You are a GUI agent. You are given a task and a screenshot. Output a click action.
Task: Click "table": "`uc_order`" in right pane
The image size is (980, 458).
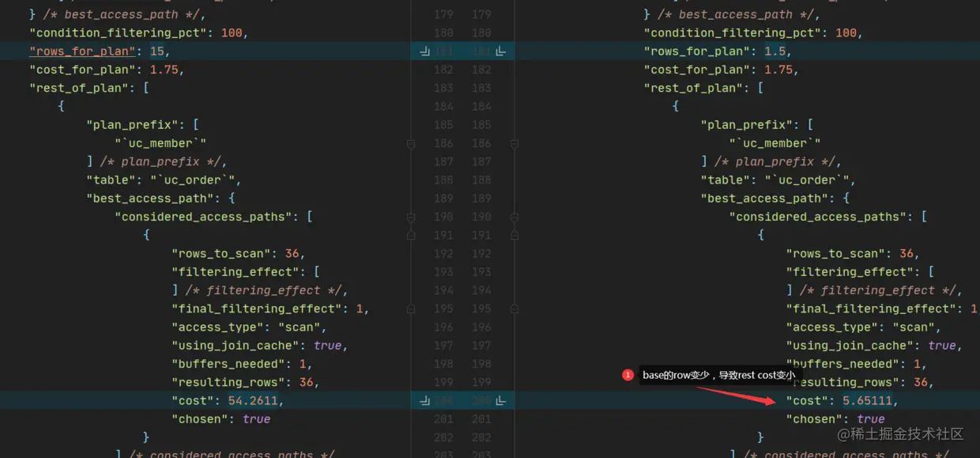(778, 180)
